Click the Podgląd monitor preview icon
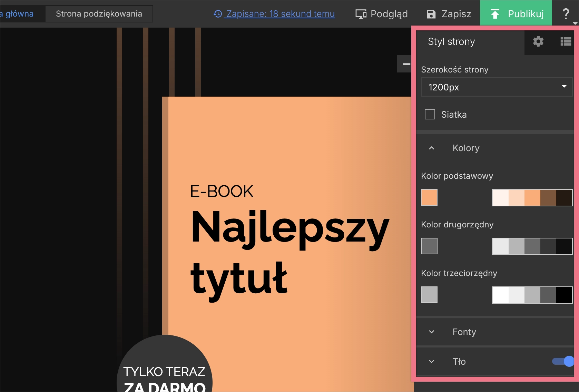 [x=361, y=14]
